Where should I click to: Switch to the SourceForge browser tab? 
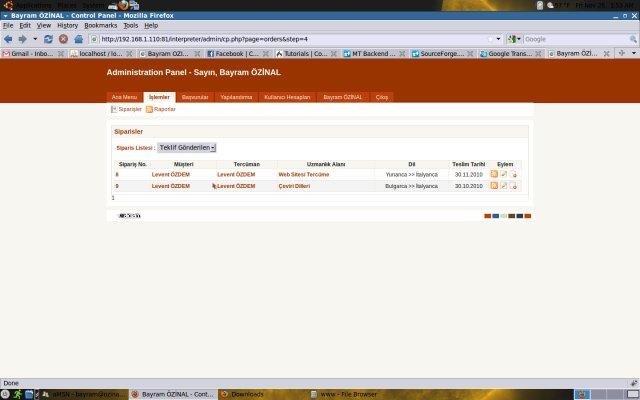click(x=442, y=53)
